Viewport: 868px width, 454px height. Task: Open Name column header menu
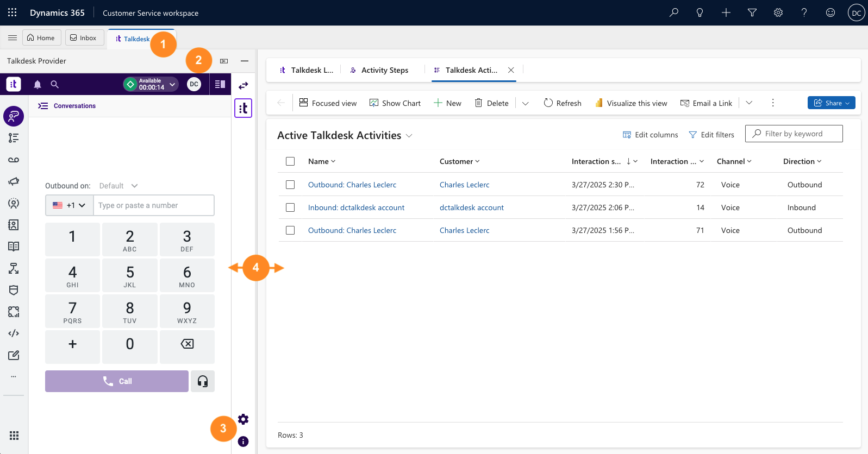(x=322, y=161)
